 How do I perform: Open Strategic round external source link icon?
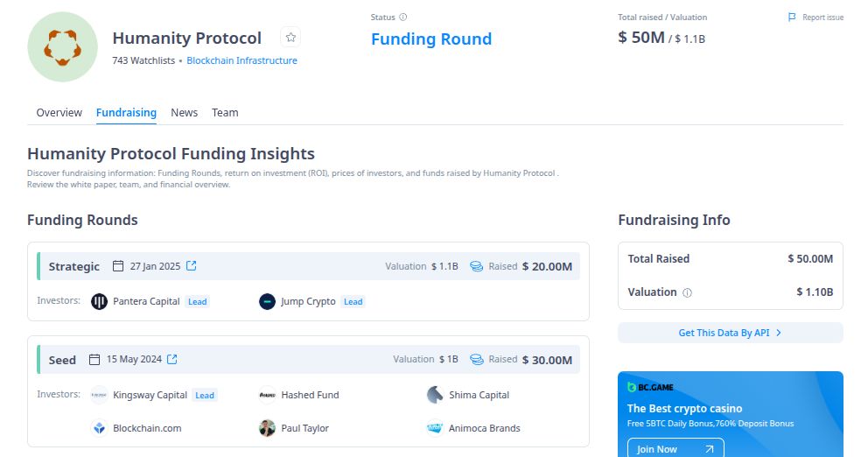[x=192, y=266]
